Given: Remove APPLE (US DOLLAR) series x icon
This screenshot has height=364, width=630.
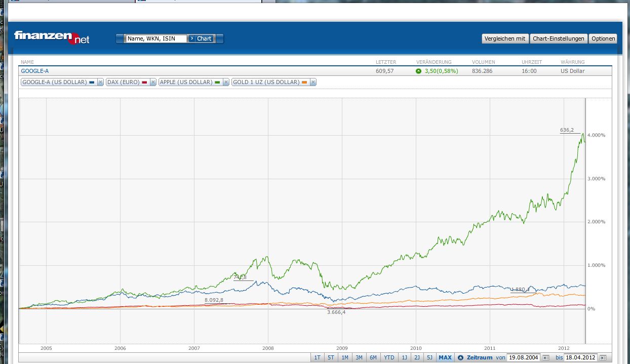Looking at the screenshot, I should (x=226, y=82).
